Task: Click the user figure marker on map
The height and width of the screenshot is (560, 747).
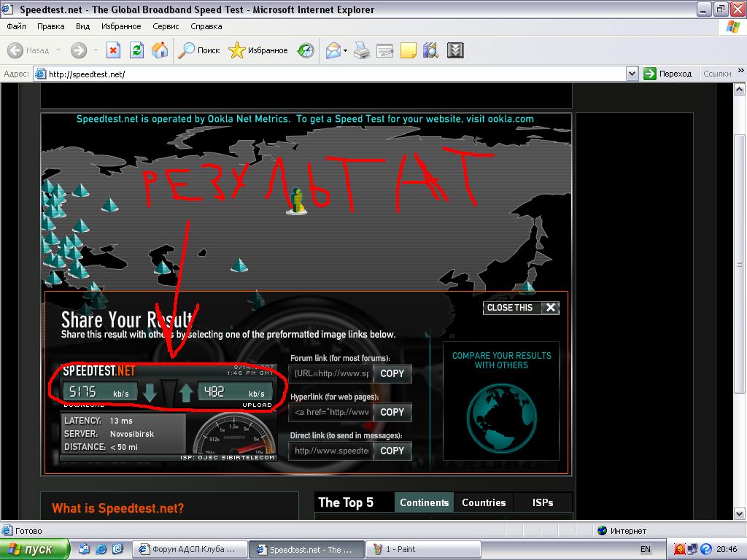Action: 296,200
